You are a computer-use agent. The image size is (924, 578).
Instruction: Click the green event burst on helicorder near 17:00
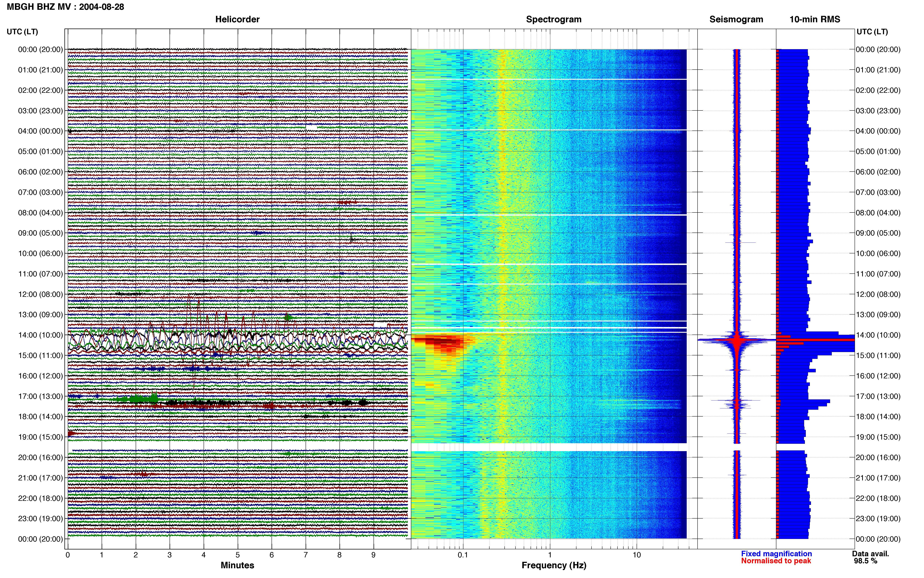[x=143, y=399]
